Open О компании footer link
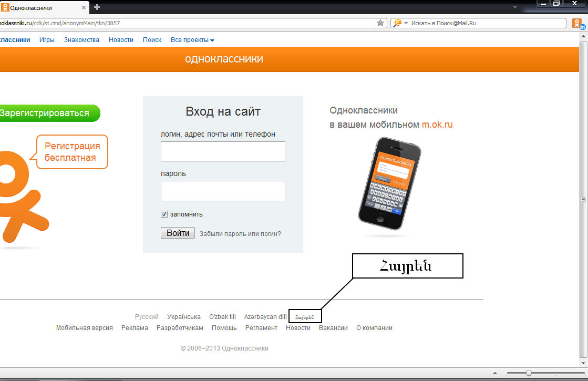The height and width of the screenshot is (381, 588). (374, 328)
